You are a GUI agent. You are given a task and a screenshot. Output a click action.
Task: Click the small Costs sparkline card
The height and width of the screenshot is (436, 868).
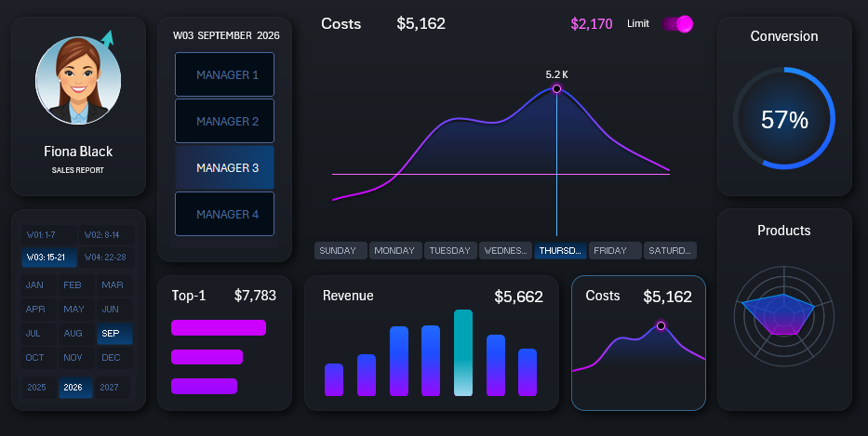pyautogui.click(x=638, y=343)
